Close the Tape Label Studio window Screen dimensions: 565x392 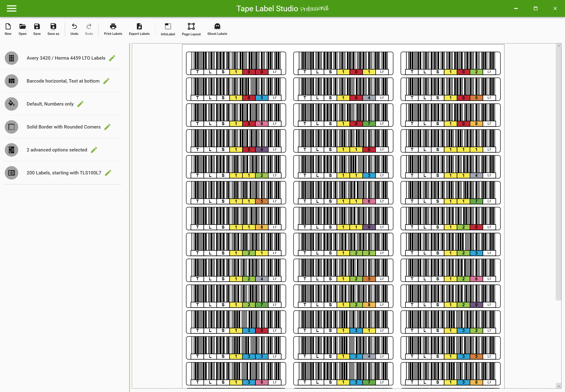[555, 9]
